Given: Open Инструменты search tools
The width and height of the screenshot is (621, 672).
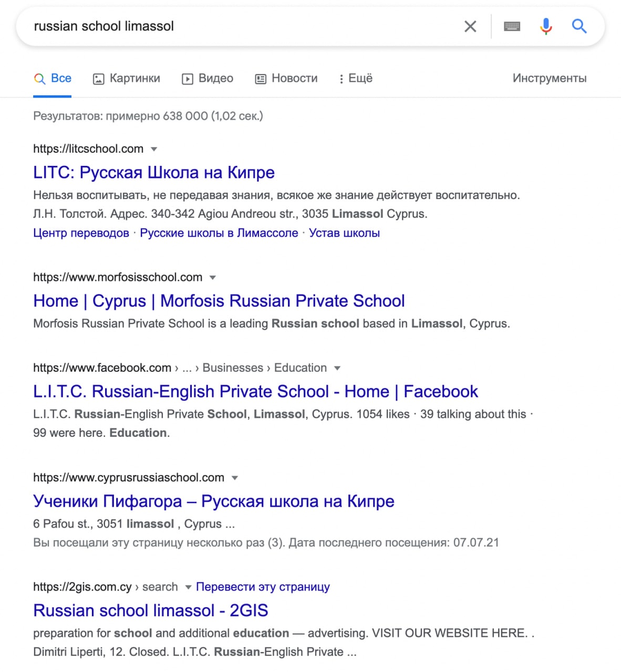Looking at the screenshot, I should 549,79.
